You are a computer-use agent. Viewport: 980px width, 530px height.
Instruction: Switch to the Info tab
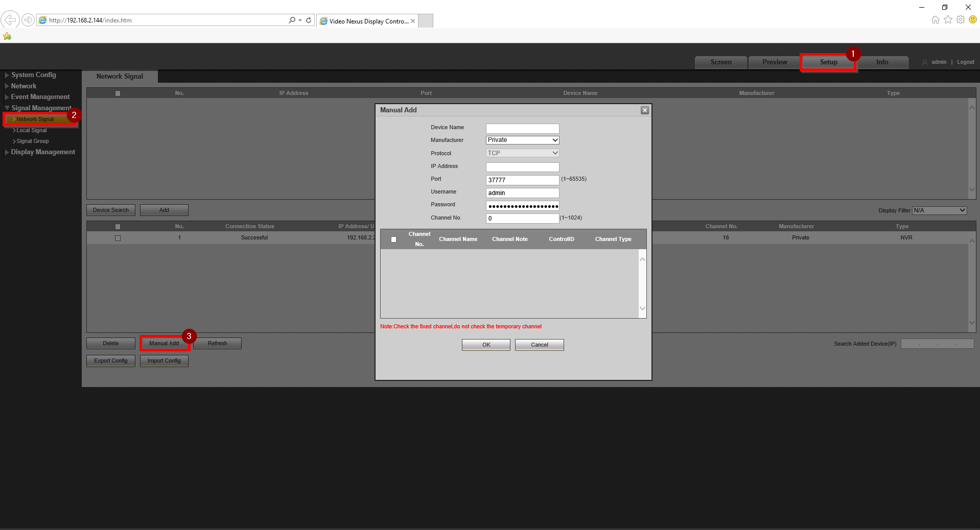point(882,62)
